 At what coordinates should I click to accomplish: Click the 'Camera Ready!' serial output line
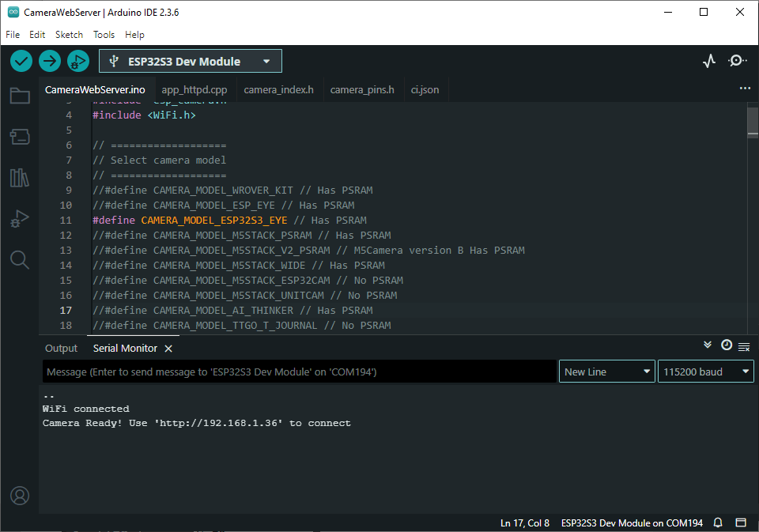click(197, 423)
